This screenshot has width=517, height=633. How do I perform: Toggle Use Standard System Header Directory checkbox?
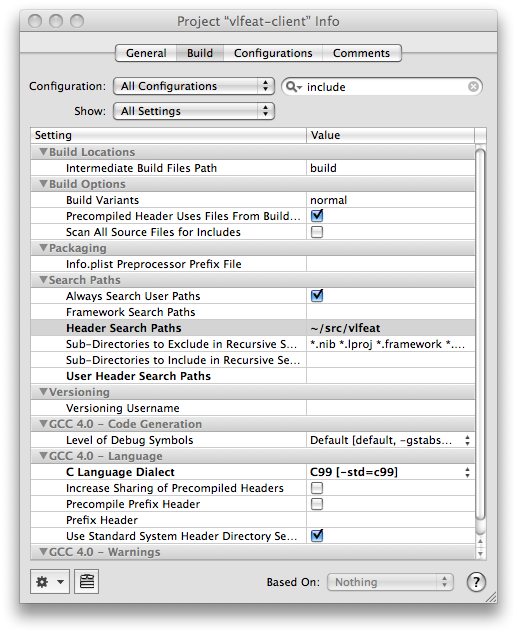(317, 536)
